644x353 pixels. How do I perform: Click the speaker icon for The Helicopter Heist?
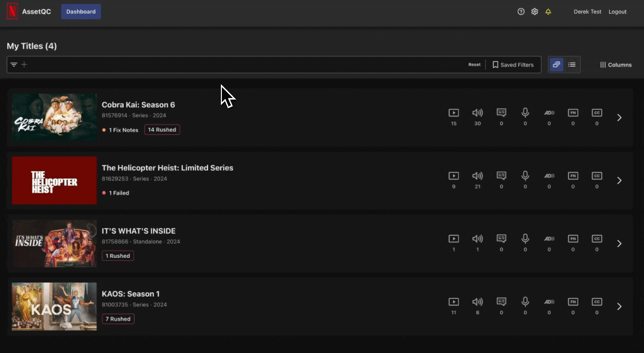(478, 176)
